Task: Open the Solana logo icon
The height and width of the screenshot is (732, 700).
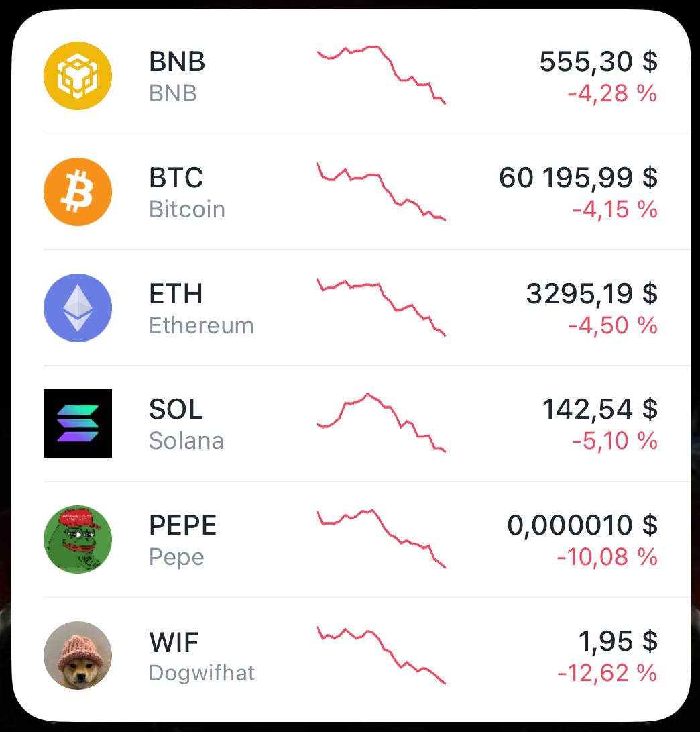Action: click(78, 423)
